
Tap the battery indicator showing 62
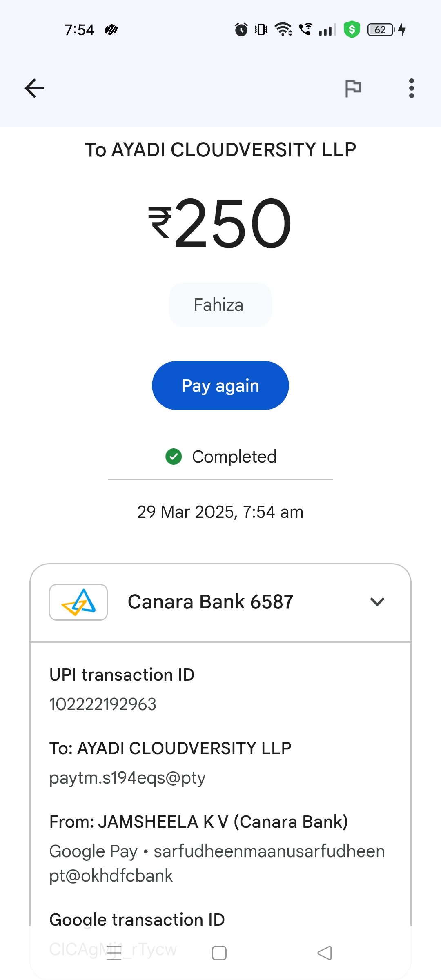point(381,29)
